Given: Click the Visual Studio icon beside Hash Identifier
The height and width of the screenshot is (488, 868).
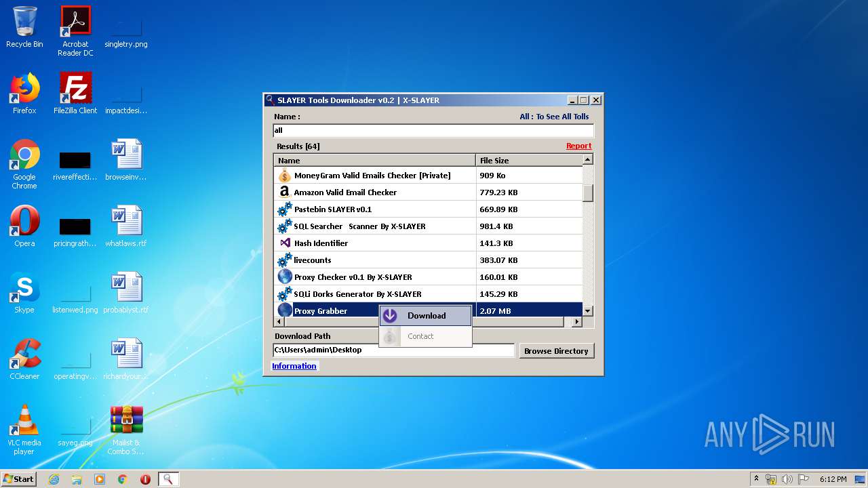Looking at the screenshot, I should 285,243.
